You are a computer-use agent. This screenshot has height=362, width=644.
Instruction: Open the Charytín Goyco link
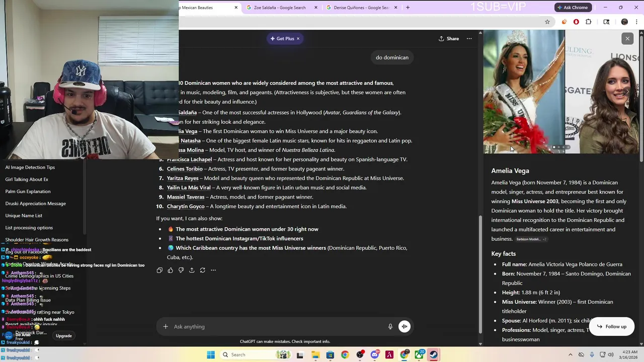[186, 207]
